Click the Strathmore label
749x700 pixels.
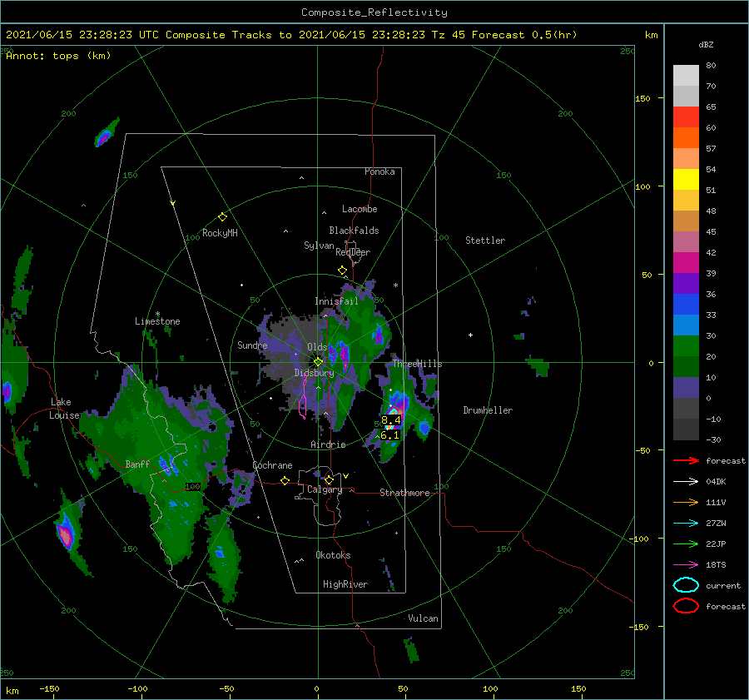404,493
